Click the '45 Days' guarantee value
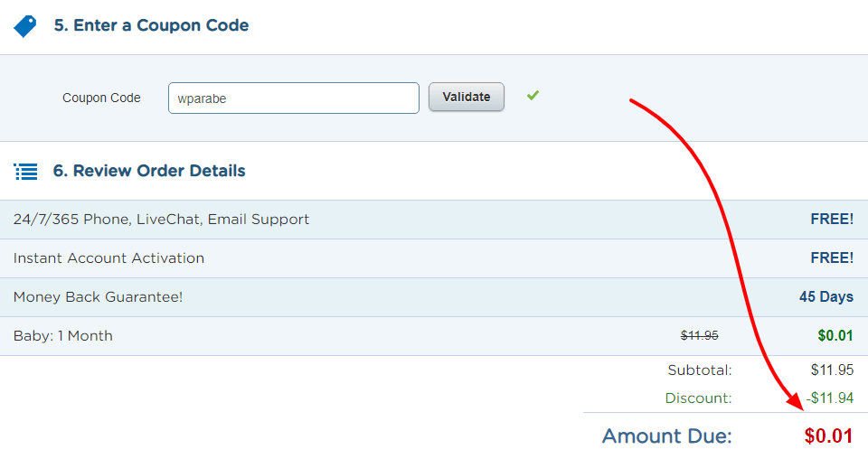This screenshot has width=868, height=459. coord(826,297)
